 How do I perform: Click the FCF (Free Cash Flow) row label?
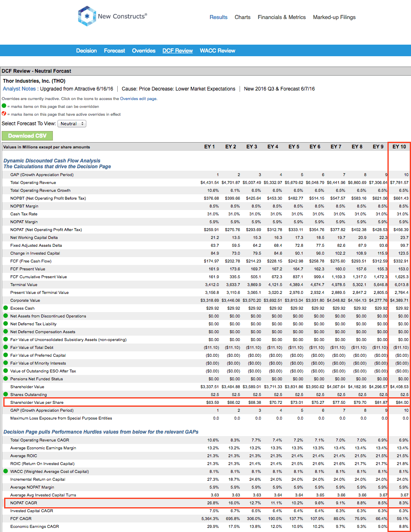[32, 261]
